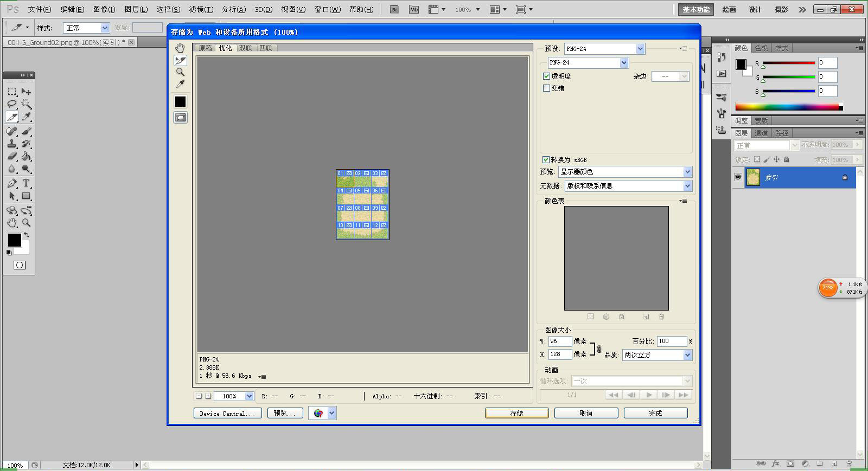Image resolution: width=868 pixels, height=471 pixels.
Task: Click the 存储 save button
Action: pos(516,413)
